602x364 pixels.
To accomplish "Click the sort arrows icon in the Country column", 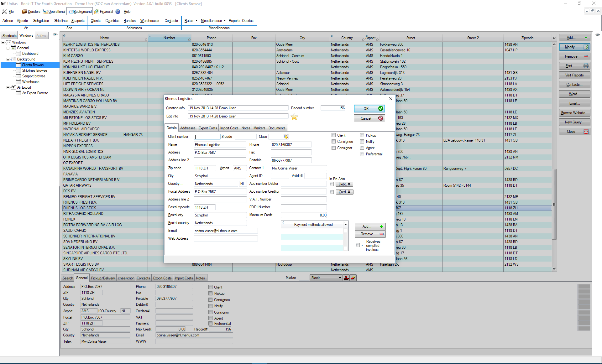I will point(332,36).
